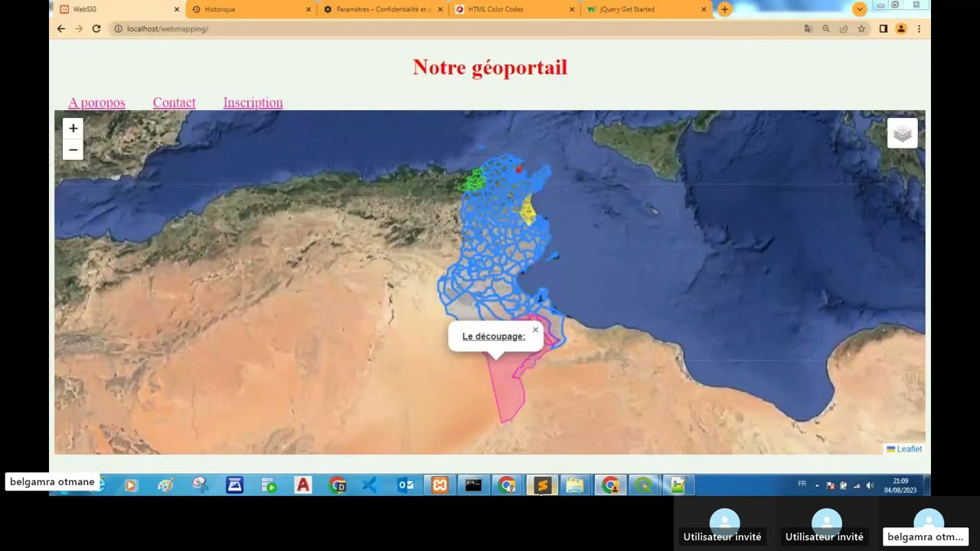Open the red A (AutoCAD) taskbar icon
This screenshot has width=980, height=551.
[x=303, y=485]
